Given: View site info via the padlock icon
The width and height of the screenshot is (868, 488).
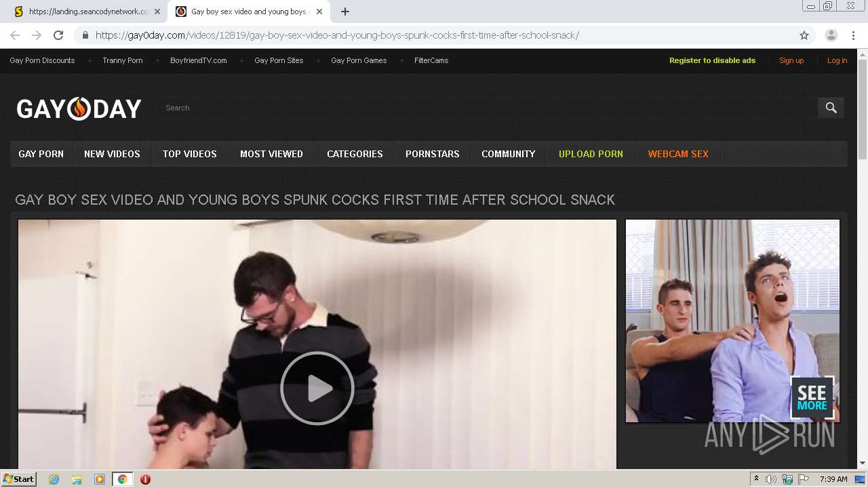Looking at the screenshot, I should [85, 35].
